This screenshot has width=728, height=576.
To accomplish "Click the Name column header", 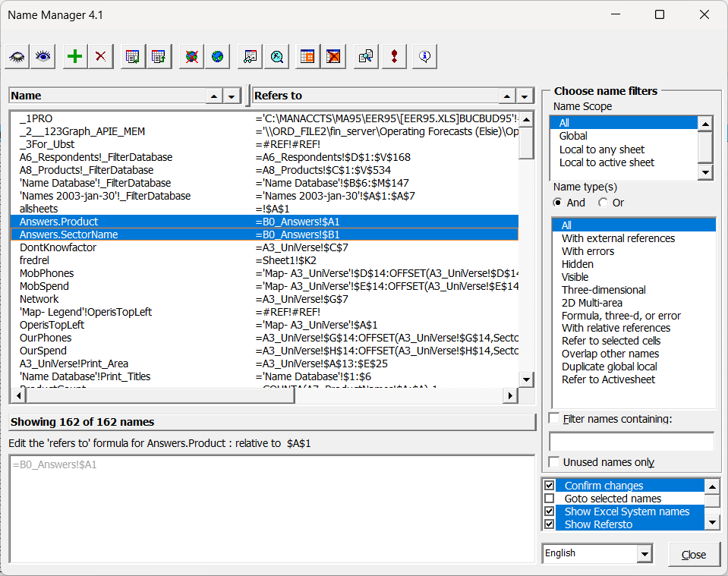I will [x=108, y=96].
